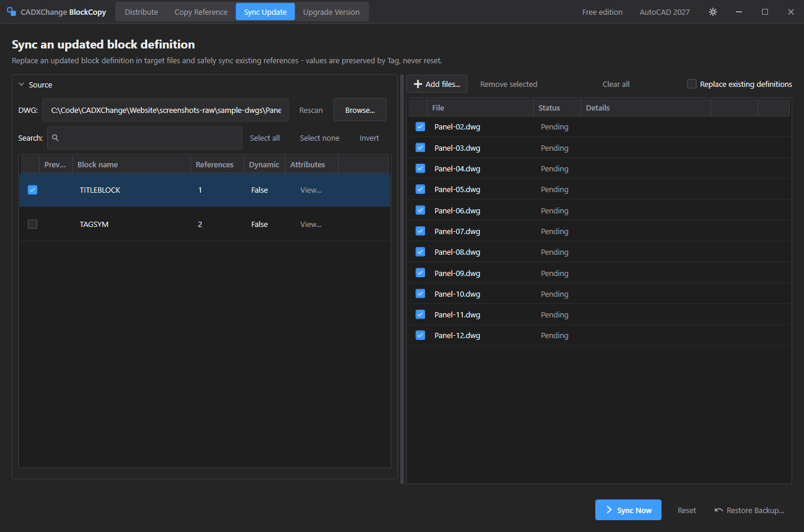The width and height of the screenshot is (804, 532).
Task: Click Pending status of Panel-11.dwg
Action: (555, 314)
